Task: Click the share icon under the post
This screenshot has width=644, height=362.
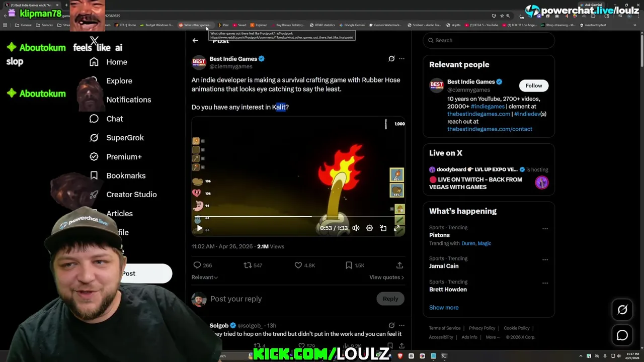Action: coord(399,265)
